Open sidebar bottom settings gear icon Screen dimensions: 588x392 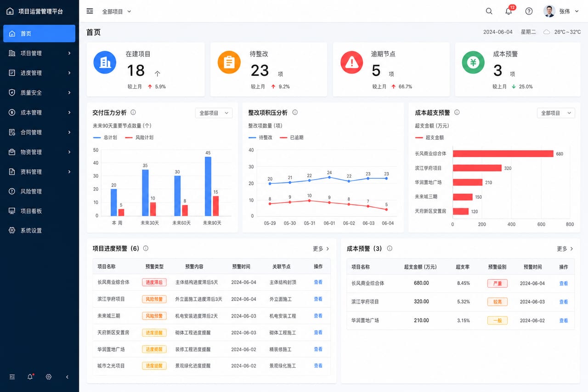[x=49, y=377]
